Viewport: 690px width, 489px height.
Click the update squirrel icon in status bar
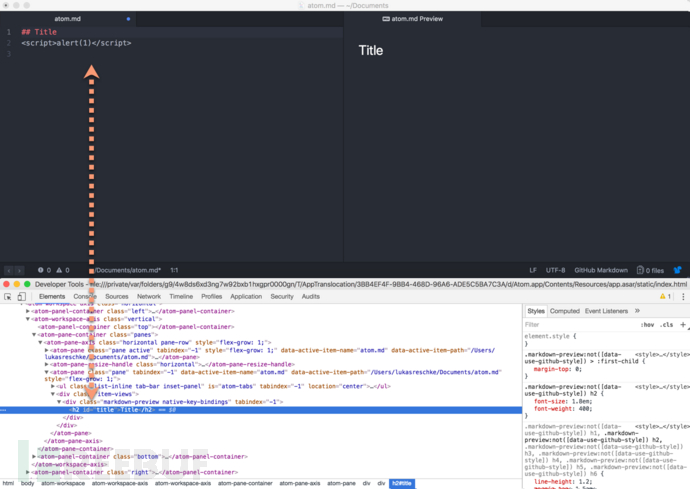tap(677, 270)
